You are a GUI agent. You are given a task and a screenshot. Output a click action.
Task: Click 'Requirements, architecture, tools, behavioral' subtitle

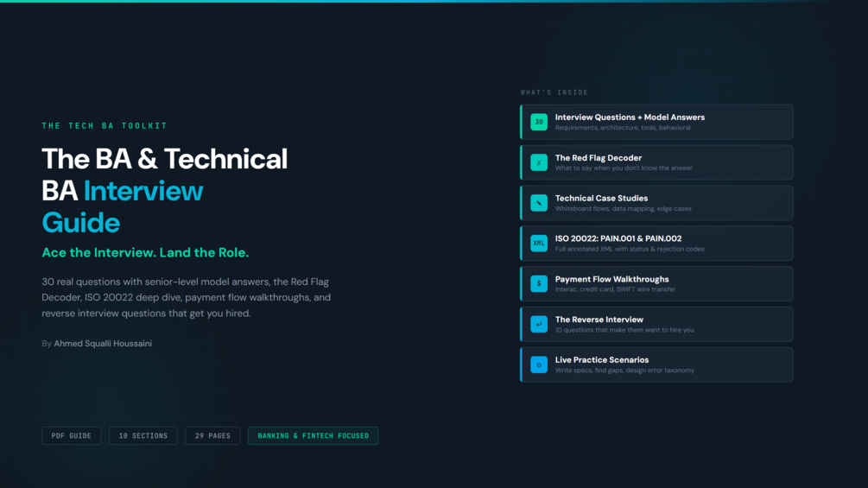[x=623, y=128]
